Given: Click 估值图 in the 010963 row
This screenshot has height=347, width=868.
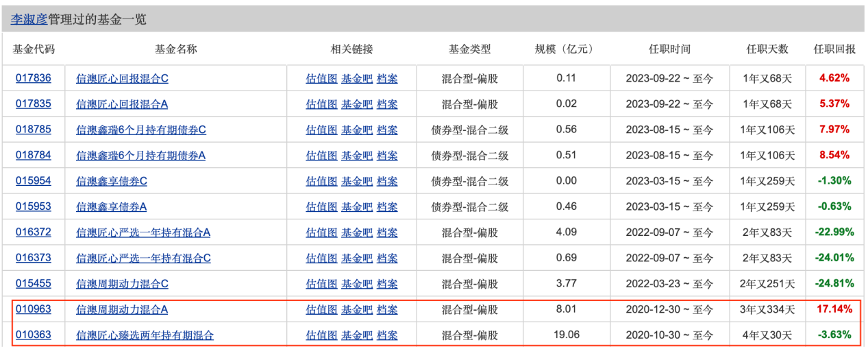Looking at the screenshot, I should click(x=321, y=310).
